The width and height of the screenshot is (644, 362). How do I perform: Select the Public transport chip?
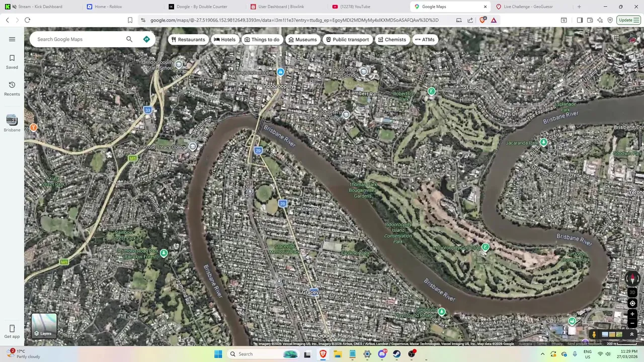347,40
